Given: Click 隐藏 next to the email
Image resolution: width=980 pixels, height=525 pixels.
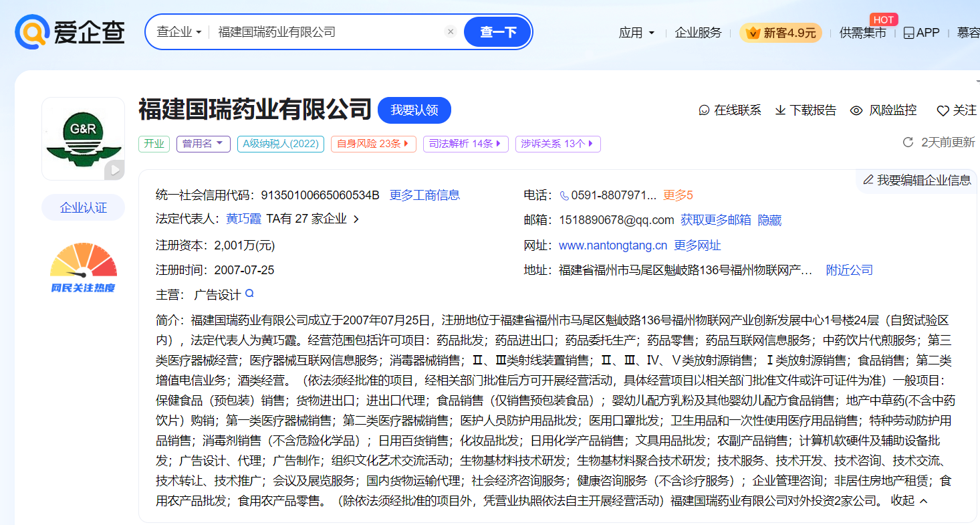Looking at the screenshot, I should (x=769, y=220).
